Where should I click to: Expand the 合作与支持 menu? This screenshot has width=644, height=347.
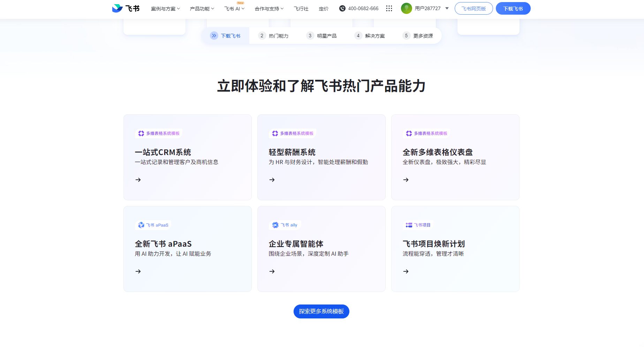(269, 9)
